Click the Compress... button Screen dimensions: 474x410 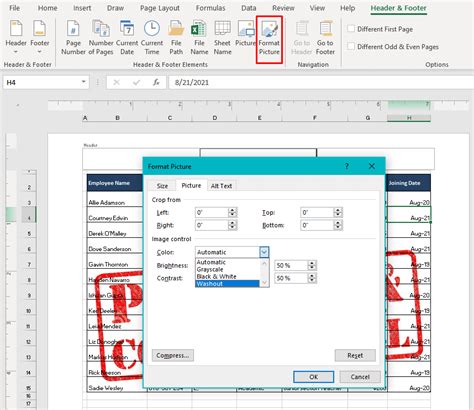pos(173,355)
